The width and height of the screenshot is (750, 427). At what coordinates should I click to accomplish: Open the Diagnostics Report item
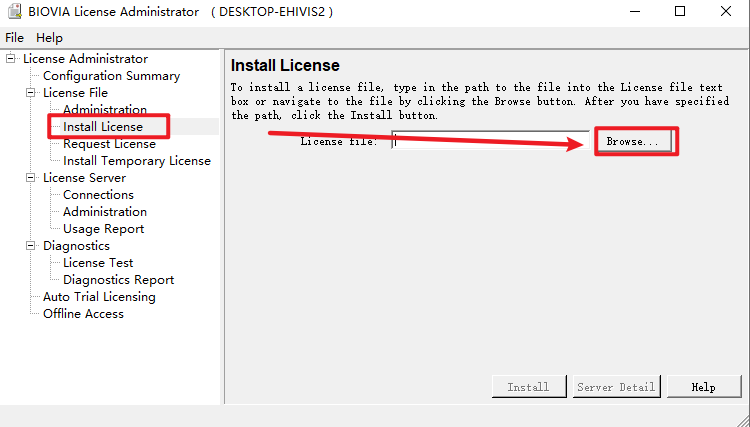118,280
